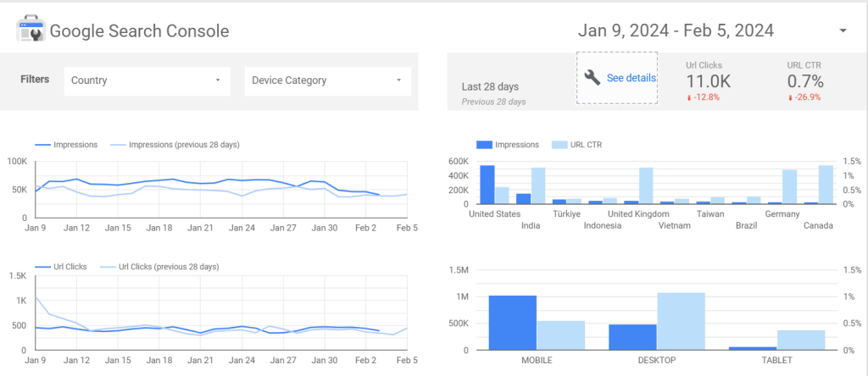The height and width of the screenshot is (376, 868).
Task: Click the Url Clicks 11.0K scorecard value
Action: coord(709,81)
